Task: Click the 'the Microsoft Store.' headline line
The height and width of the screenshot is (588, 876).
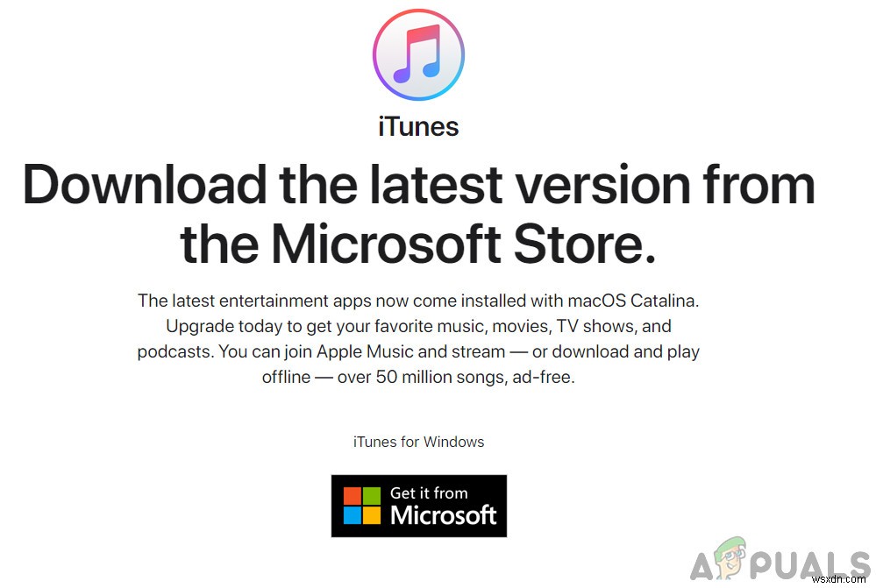Action: [x=418, y=244]
